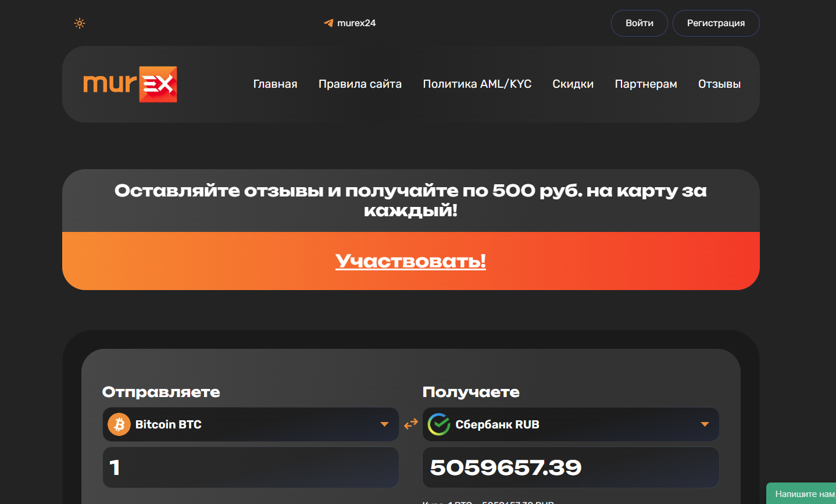Click the murEX site logo
The height and width of the screenshot is (504, 836).
(x=130, y=84)
